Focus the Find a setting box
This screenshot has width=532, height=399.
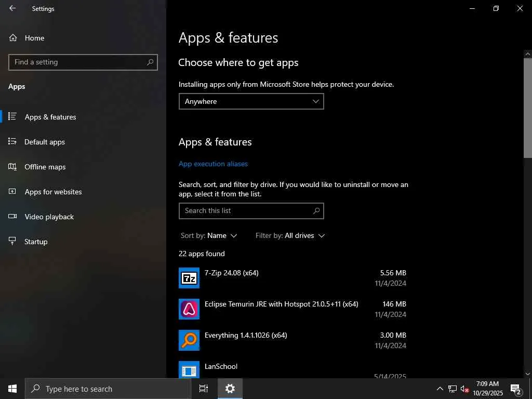(x=83, y=62)
